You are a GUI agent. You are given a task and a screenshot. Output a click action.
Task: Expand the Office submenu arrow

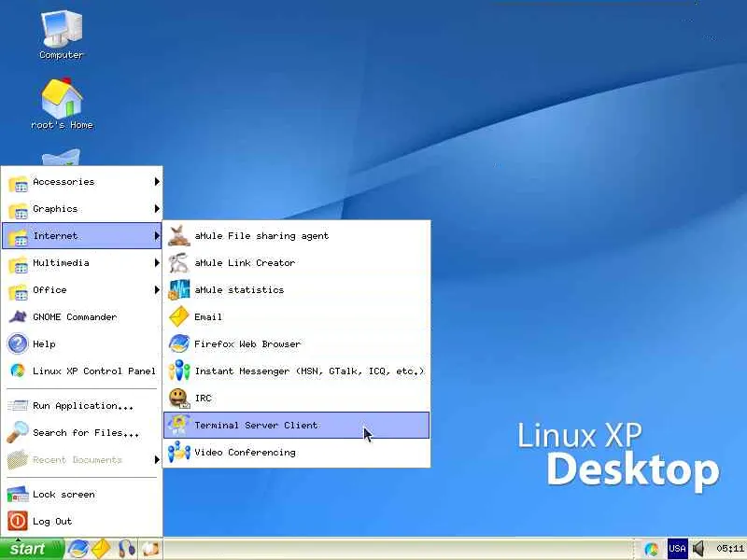click(157, 290)
